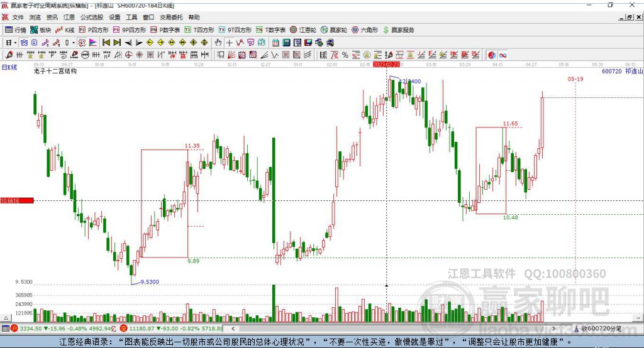Click the zigzag line tool icon
The width and height of the screenshot is (644, 348).
point(275,55)
